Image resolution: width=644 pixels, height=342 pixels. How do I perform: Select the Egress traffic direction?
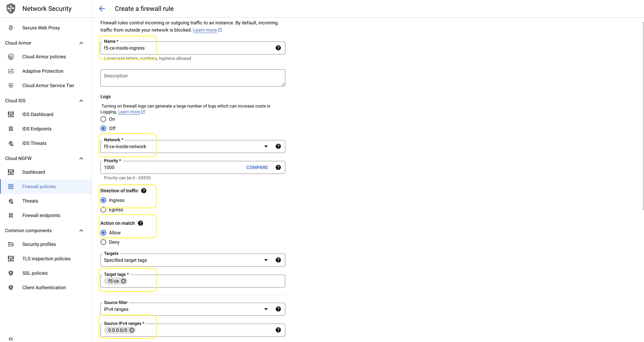103,210
